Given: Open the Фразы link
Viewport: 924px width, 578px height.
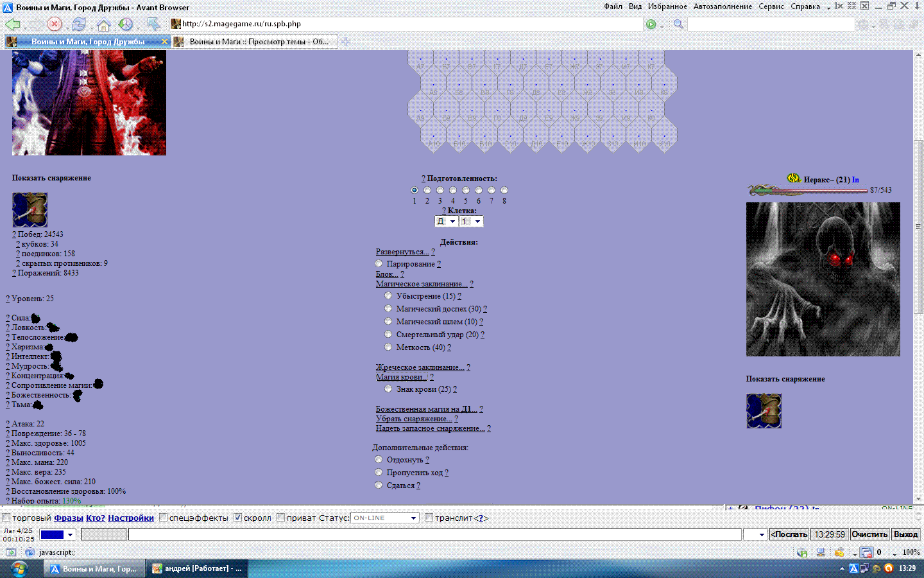Looking at the screenshot, I should coord(69,518).
